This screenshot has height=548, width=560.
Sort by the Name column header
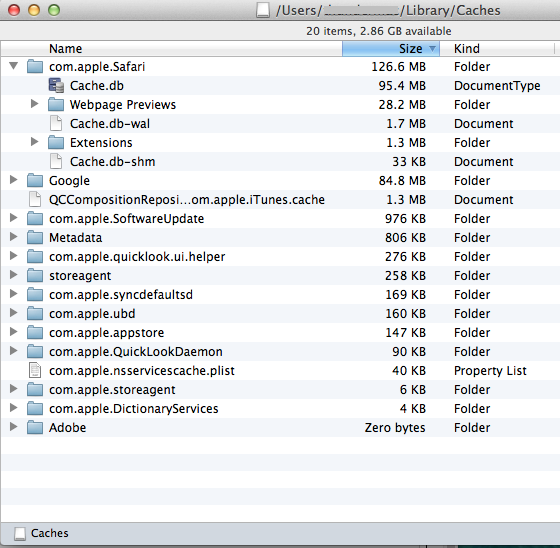[x=171, y=49]
